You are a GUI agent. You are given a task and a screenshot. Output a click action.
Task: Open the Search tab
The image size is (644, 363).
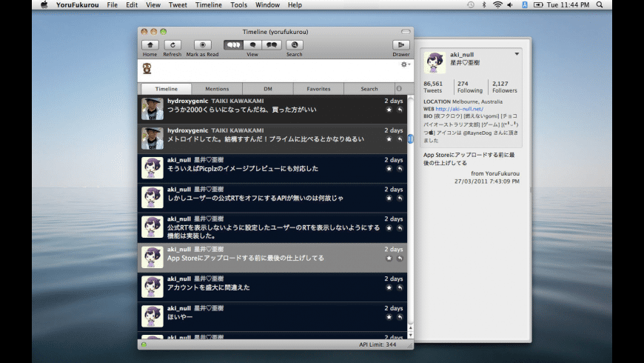click(369, 89)
